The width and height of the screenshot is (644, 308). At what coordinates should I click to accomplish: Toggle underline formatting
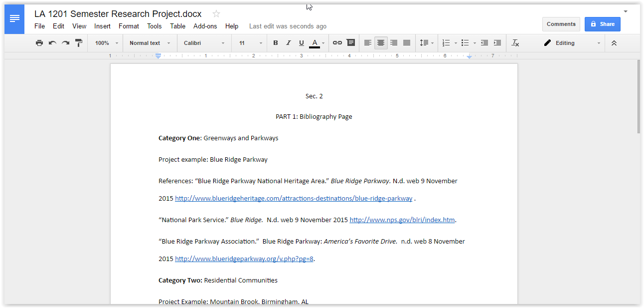[x=301, y=43]
